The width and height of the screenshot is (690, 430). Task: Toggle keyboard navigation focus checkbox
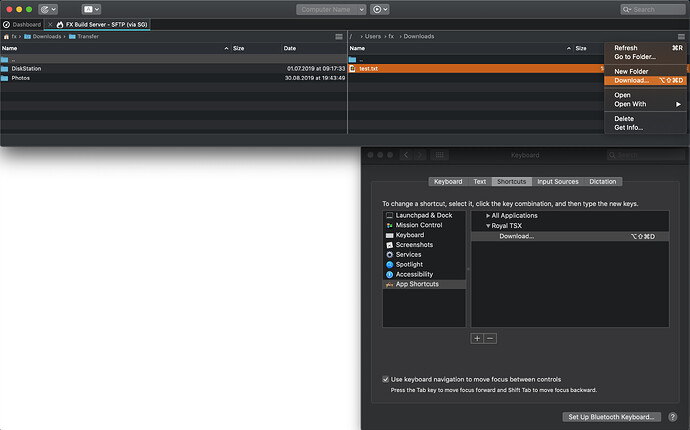click(387, 379)
